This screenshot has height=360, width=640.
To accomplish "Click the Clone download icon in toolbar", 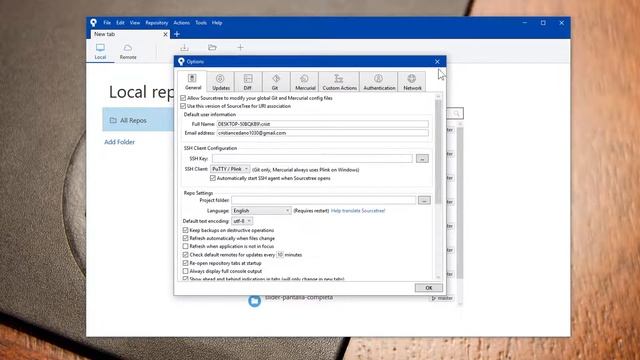I will point(184,48).
